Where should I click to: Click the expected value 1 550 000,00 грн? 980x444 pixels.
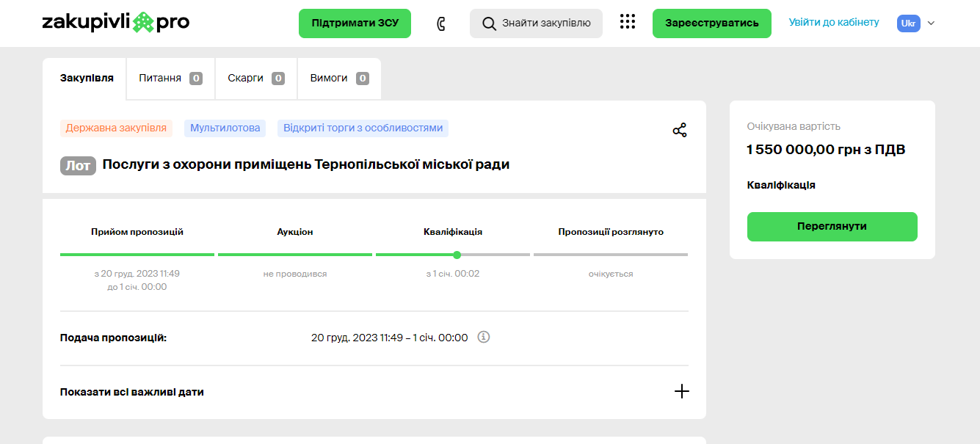point(826,150)
